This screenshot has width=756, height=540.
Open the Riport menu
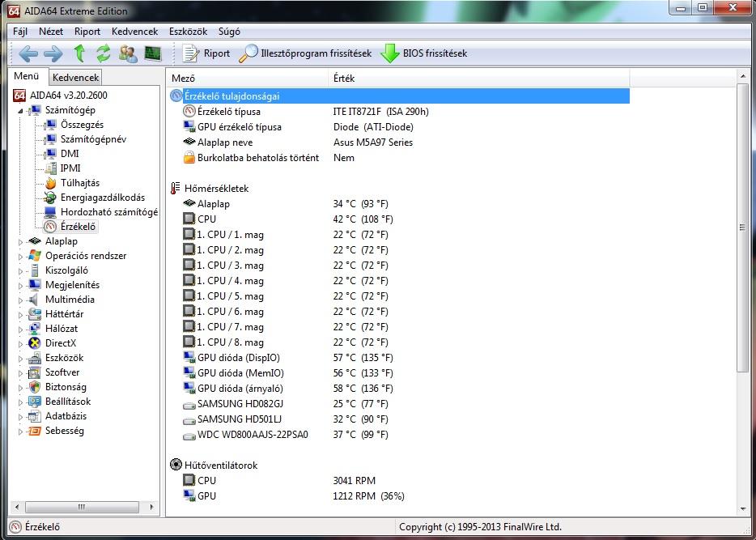87,32
